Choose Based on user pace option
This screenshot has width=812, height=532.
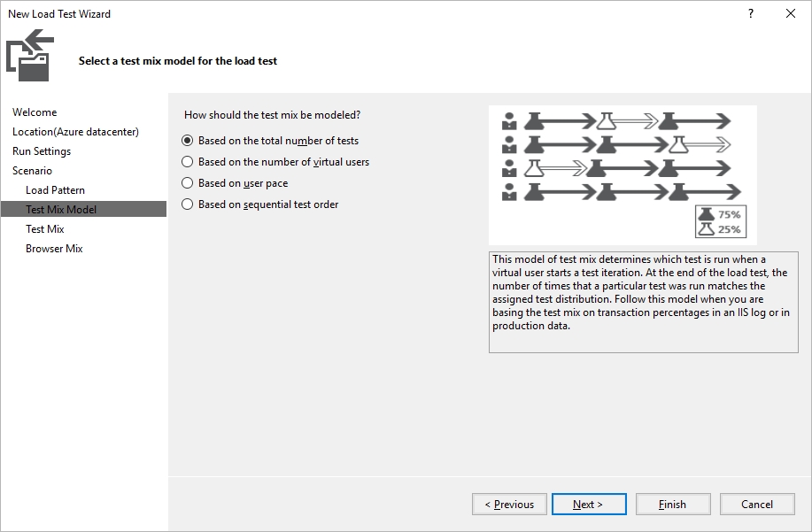[235, 183]
